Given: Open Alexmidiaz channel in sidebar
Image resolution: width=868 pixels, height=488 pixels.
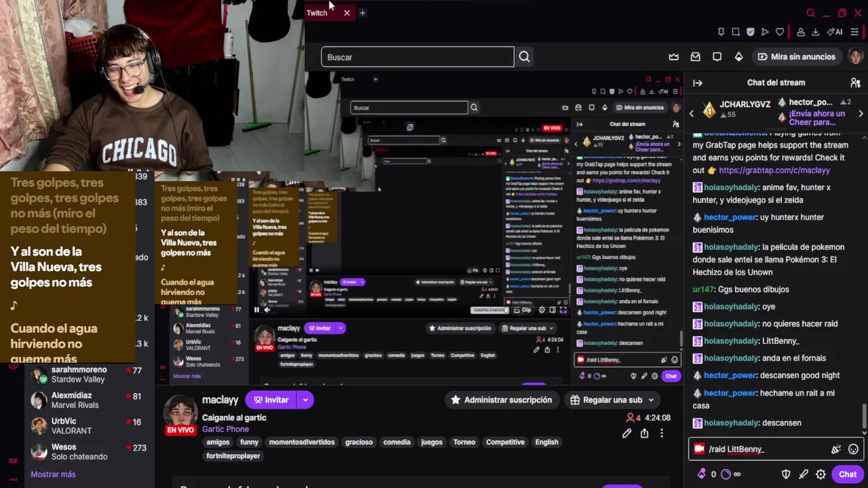Looking at the screenshot, I should [x=89, y=400].
